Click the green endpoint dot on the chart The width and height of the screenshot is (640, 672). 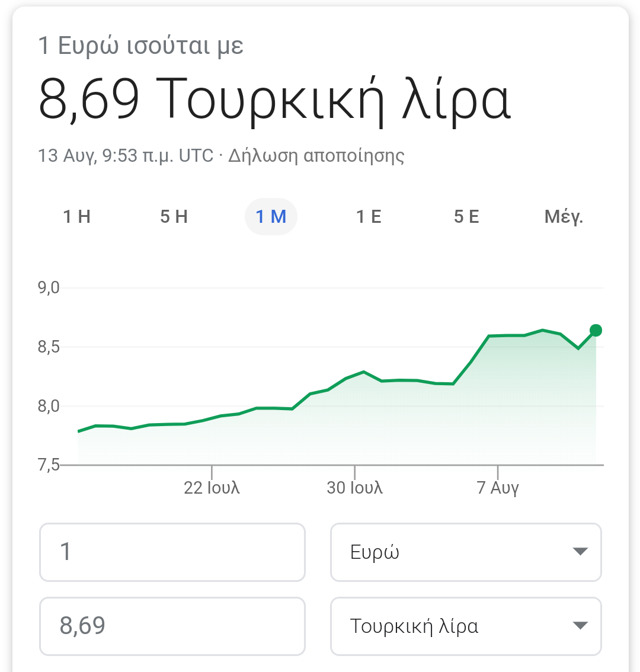point(596,331)
